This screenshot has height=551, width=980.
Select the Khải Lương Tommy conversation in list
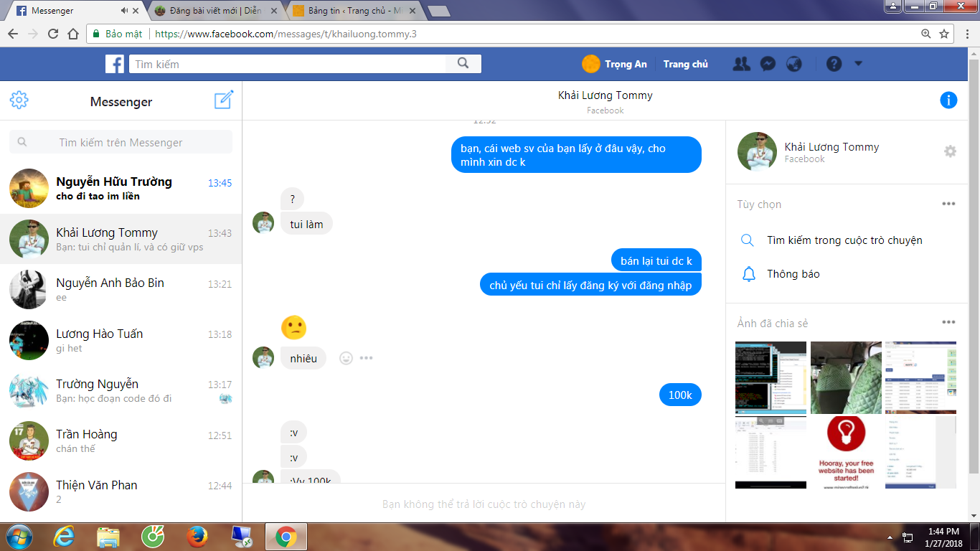point(121,239)
